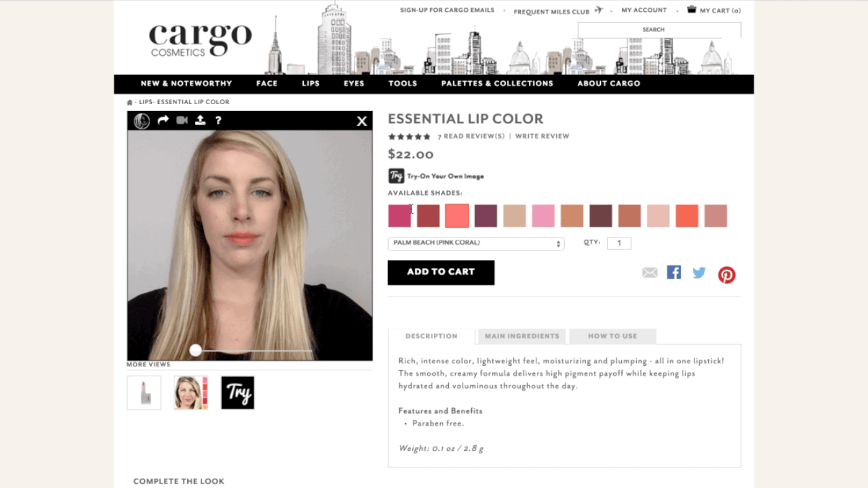Click the try-on intensity slider handle

click(x=195, y=350)
